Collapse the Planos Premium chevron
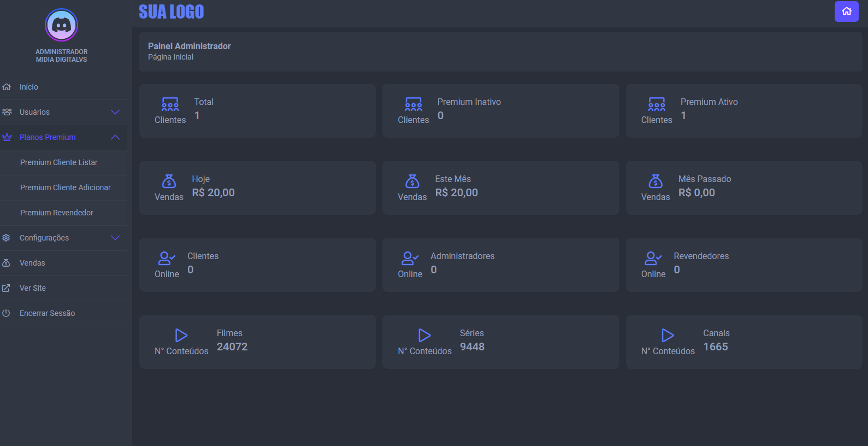The width and height of the screenshot is (868, 446). pyautogui.click(x=115, y=137)
